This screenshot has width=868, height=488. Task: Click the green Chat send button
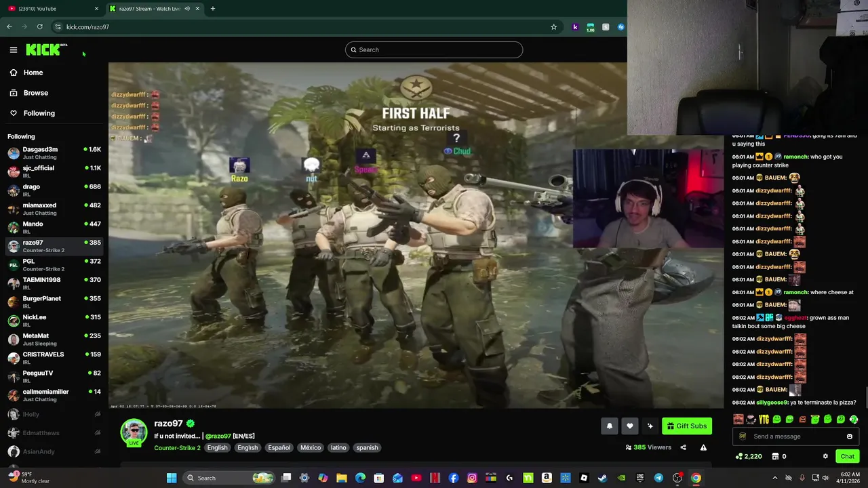pos(847,456)
